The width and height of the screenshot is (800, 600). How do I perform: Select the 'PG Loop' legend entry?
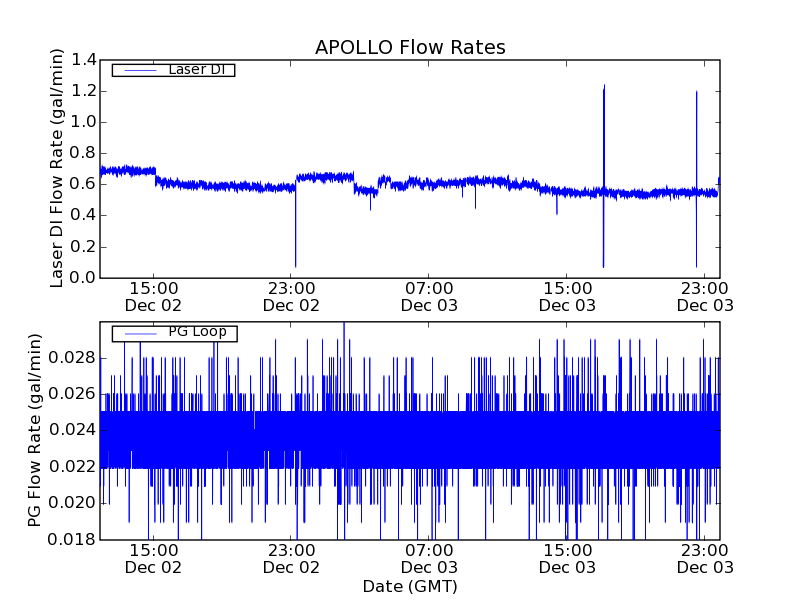[174, 333]
